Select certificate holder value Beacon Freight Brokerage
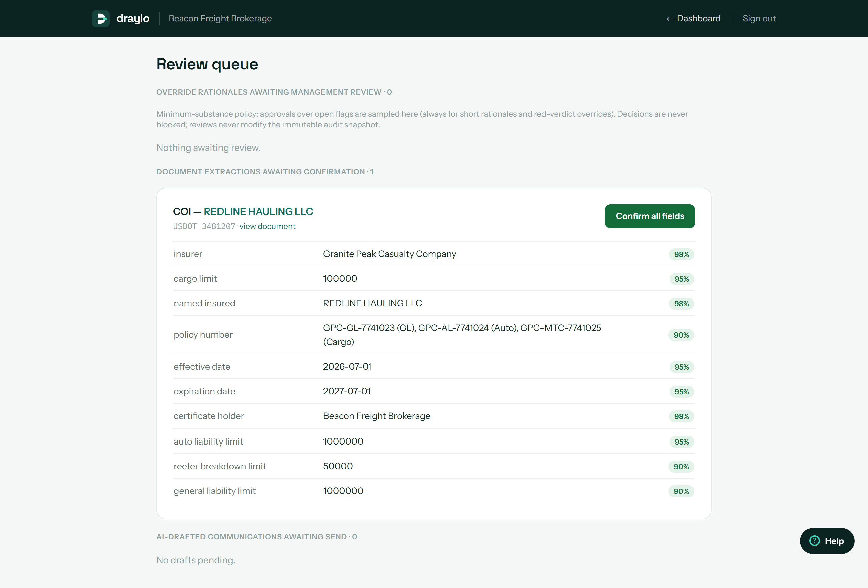The width and height of the screenshot is (868, 588). 377,416
